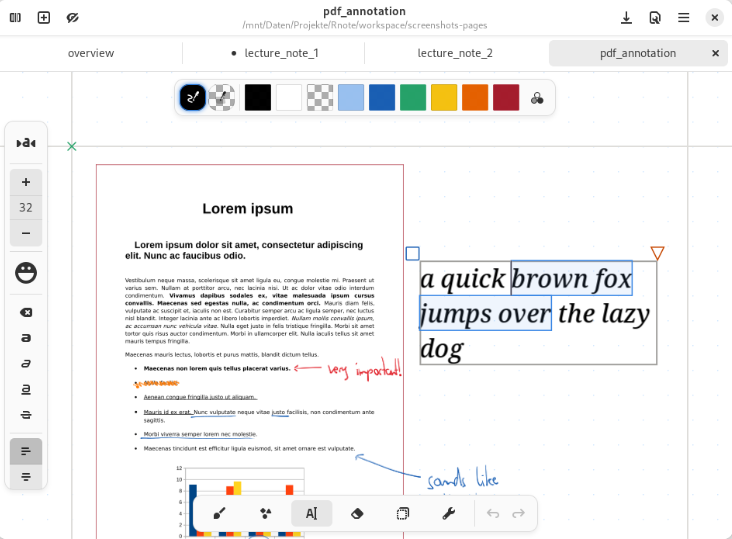Open a new tab with plus icon
This screenshot has width=732, height=539.
44,18
